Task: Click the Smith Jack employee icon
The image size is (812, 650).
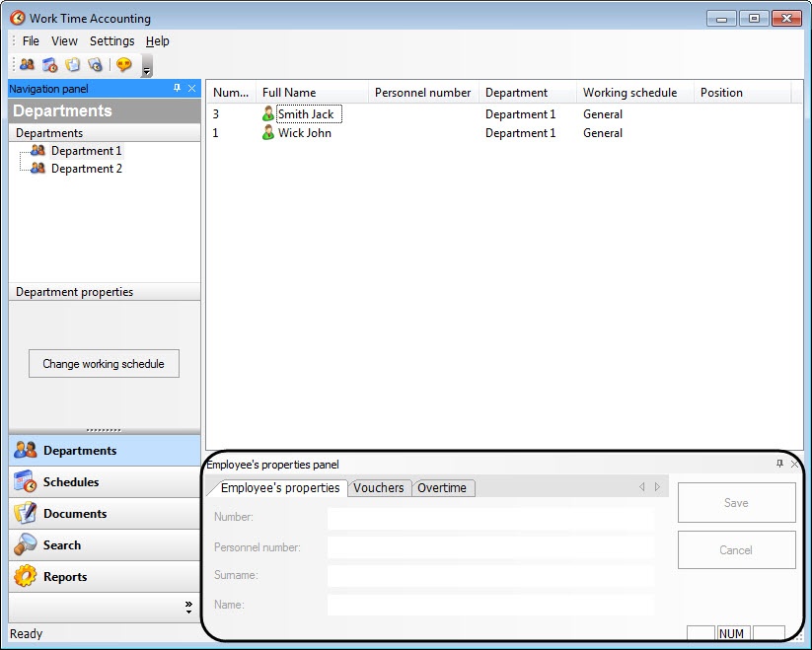Action: tap(268, 114)
